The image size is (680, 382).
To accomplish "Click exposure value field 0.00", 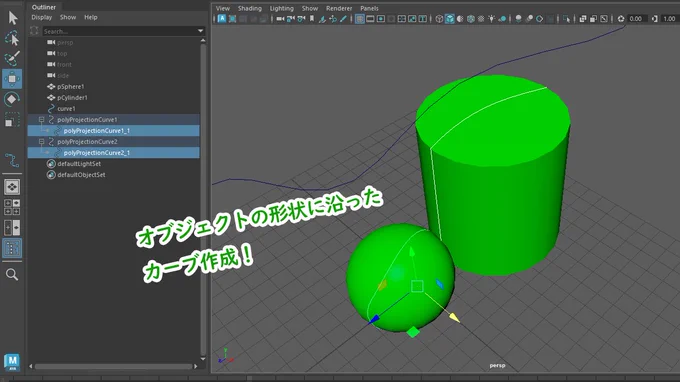I will click(637, 19).
